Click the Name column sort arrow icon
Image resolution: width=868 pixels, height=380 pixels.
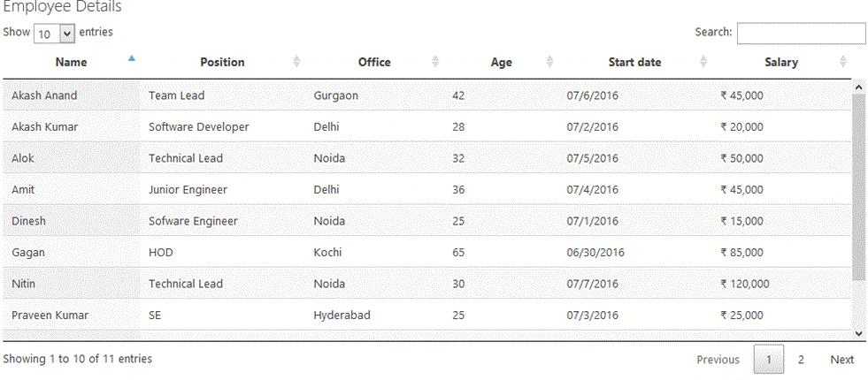(132, 59)
